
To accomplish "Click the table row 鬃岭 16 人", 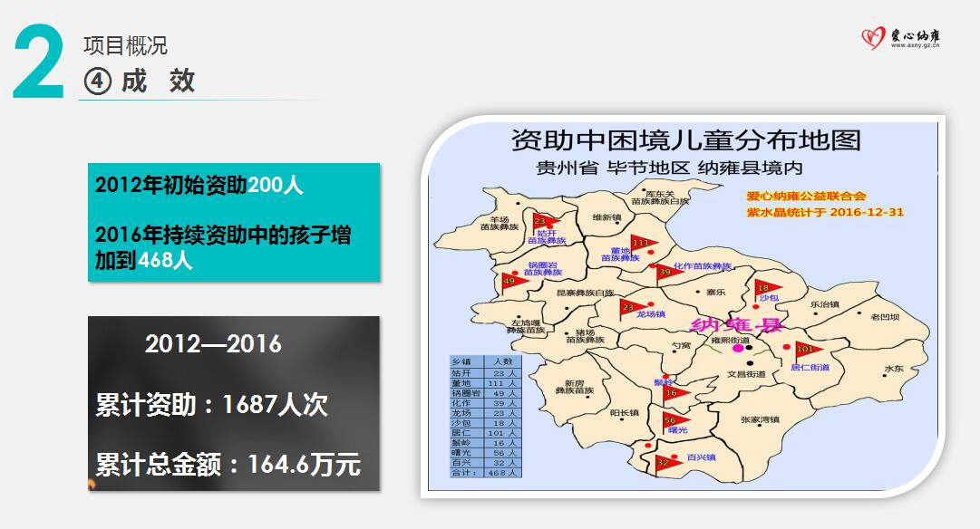I will [486, 443].
